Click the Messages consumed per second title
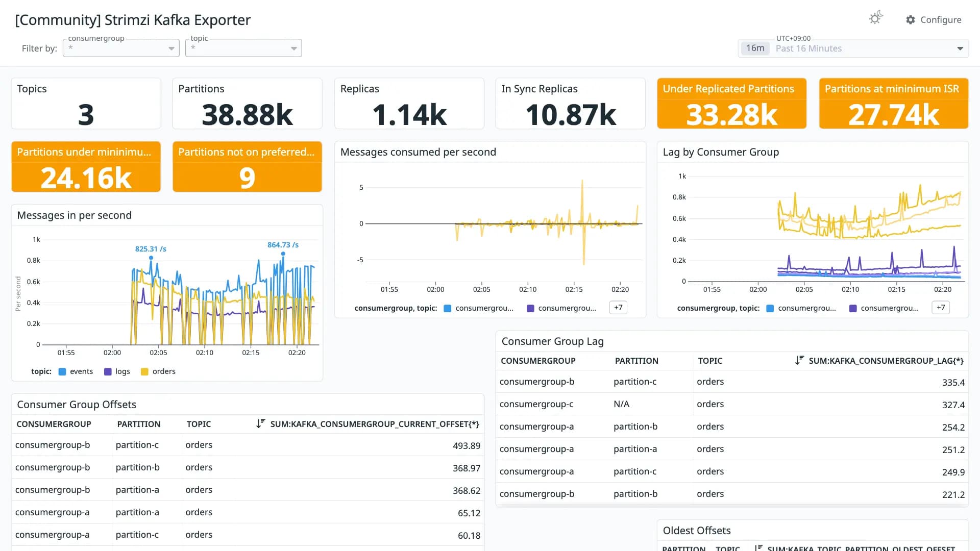The width and height of the screenshot is (980, 551). click(x=418, y=152)
